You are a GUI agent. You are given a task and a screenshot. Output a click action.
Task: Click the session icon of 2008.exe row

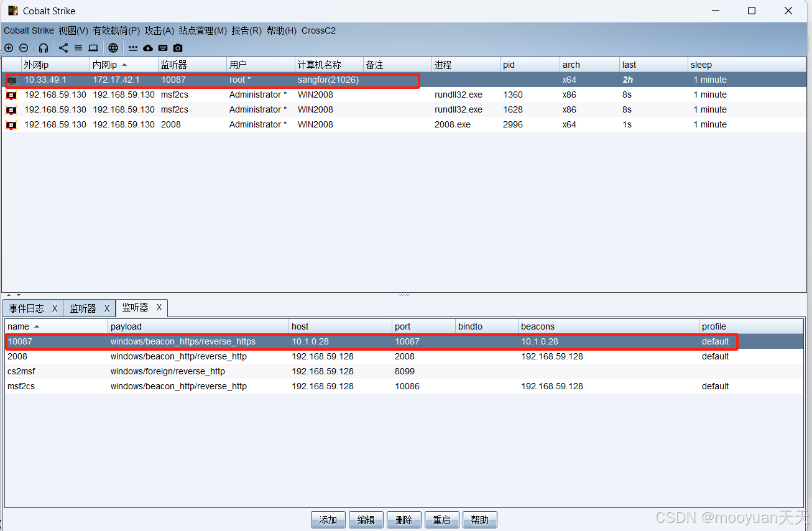(11, 125)
